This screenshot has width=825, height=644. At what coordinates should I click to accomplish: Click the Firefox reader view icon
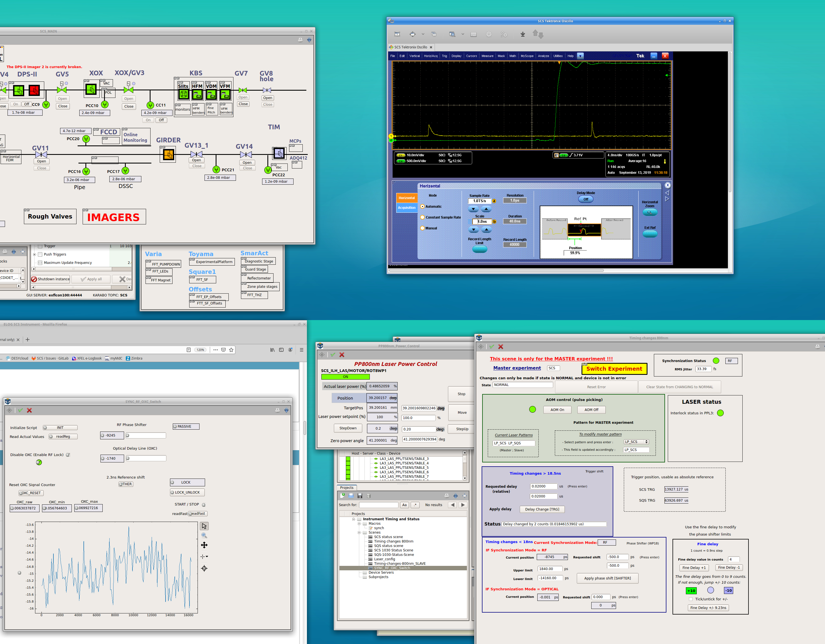[188, 350]
